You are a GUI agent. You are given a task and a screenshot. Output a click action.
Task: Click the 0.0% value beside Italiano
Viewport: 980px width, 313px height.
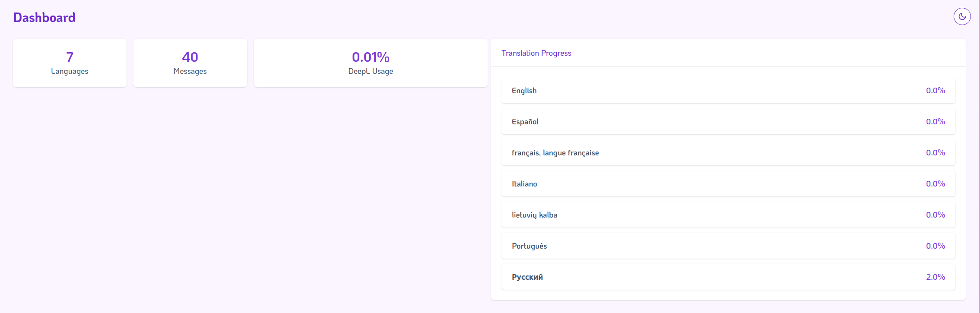(x=936, y=183)
